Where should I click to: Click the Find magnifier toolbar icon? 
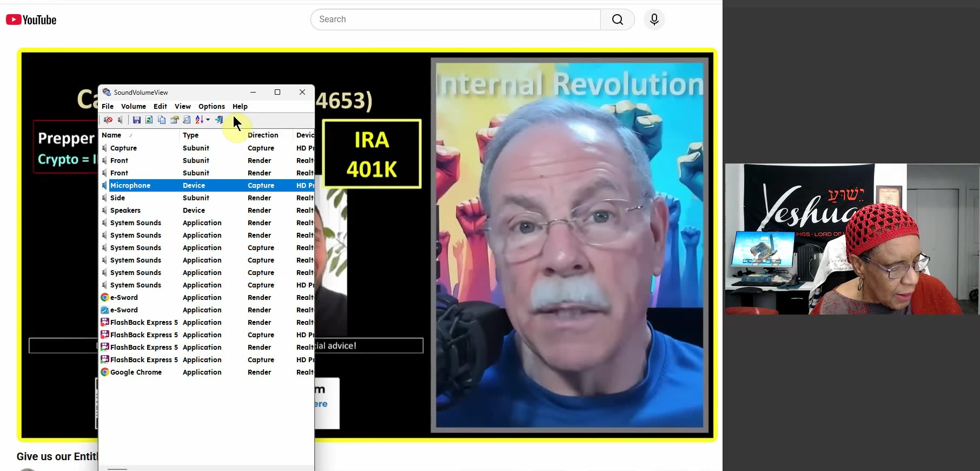coord(187,120)
